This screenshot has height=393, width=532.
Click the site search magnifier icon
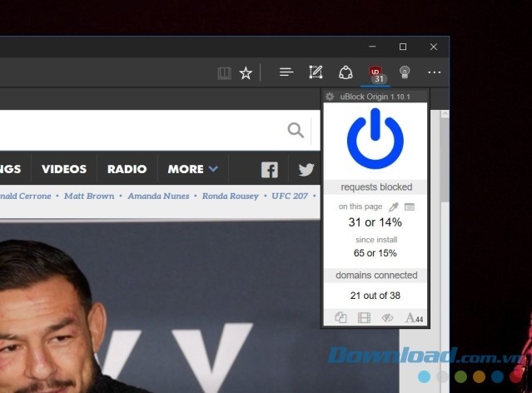click(296, 131)
